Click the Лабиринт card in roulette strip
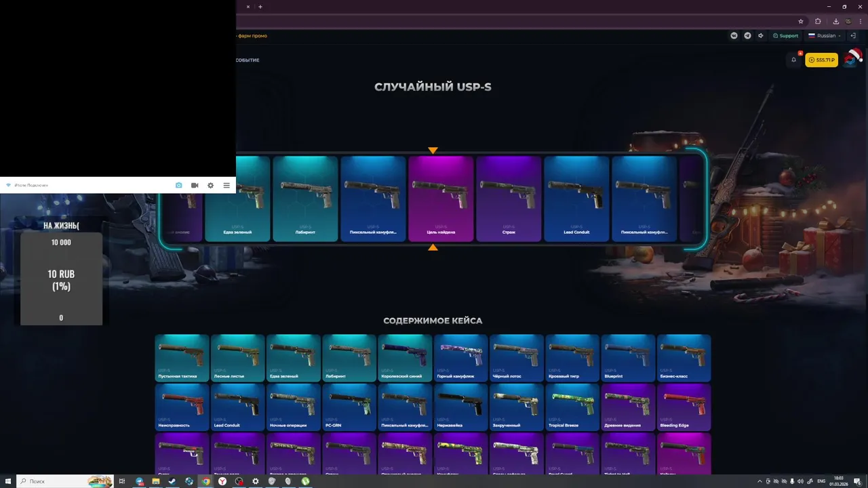Screen dimensions: 868x488 (305, 199)
